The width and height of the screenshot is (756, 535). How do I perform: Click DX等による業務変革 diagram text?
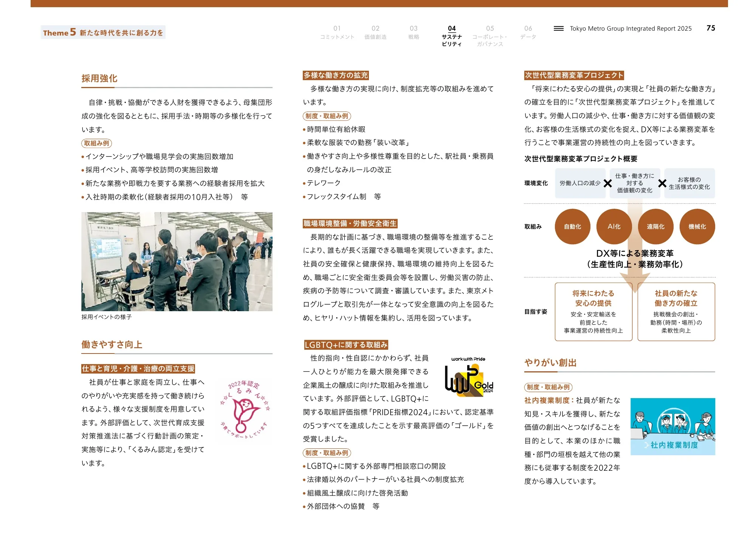click(635, 253)
